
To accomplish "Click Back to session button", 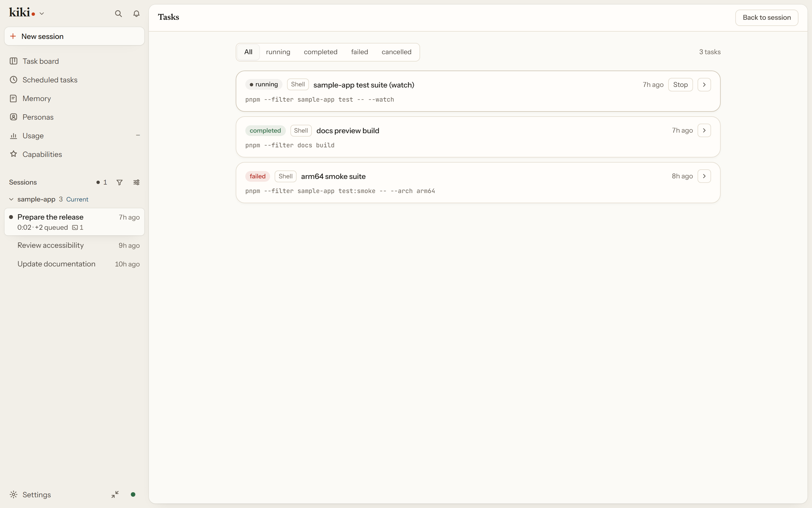I will (767, 17).
